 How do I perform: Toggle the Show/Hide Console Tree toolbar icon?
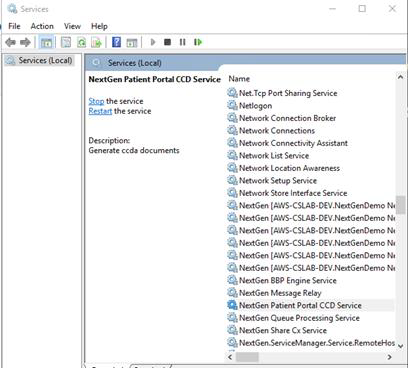pyautogui.click(x=46, y=42)
